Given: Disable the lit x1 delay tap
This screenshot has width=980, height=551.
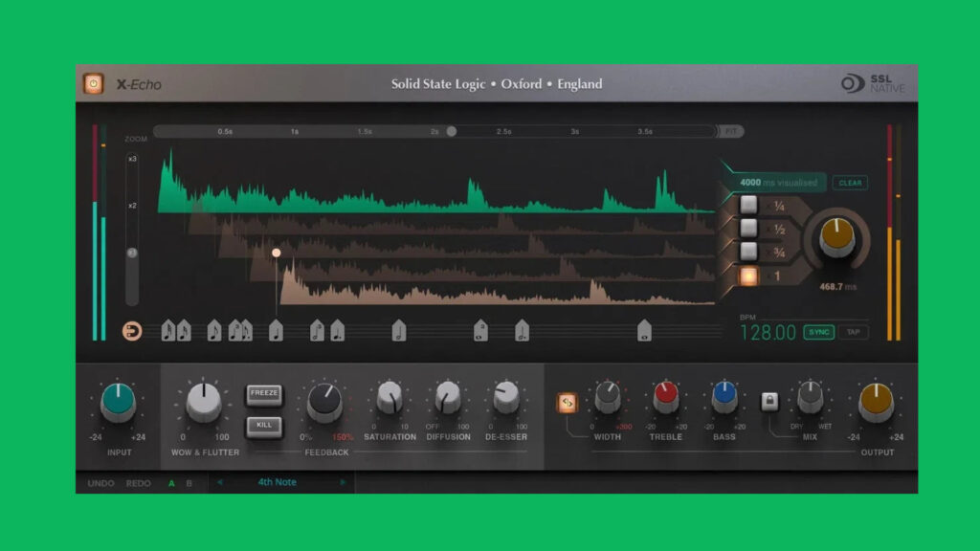Looking at the screenshot, I should point(748,275).
